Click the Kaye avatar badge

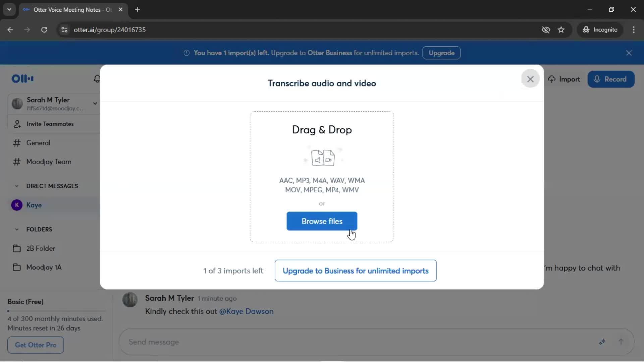pos(17,205)
